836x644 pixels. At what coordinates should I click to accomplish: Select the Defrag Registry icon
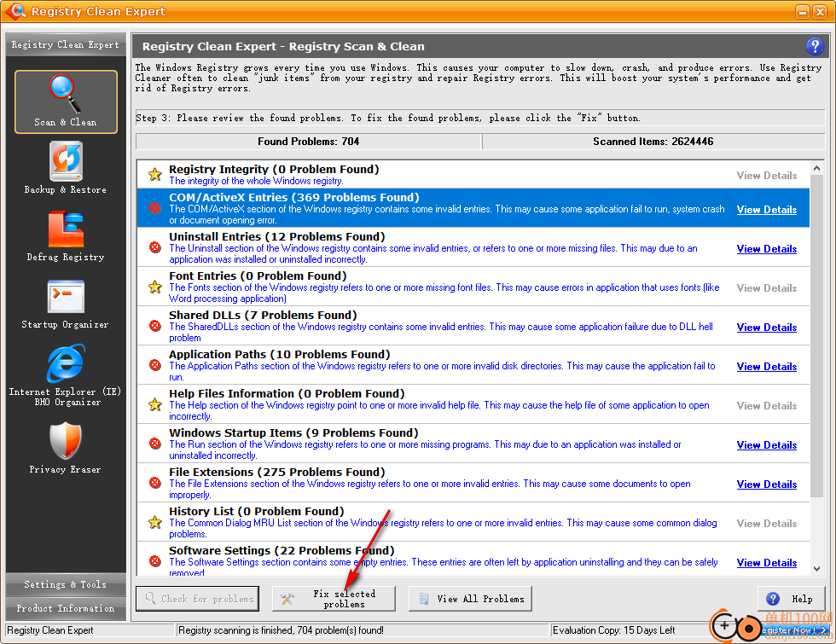pos(66,229)
